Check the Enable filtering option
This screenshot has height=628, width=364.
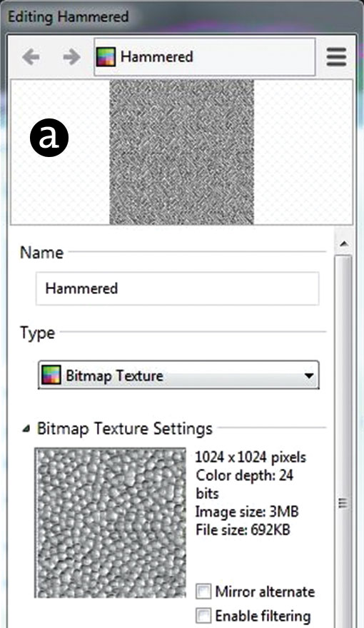203,616
